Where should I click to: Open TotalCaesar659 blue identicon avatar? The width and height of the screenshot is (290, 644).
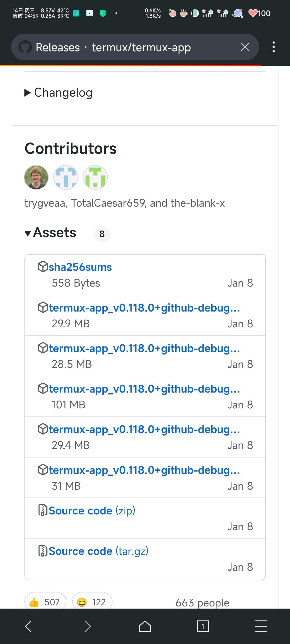coord(66,177)
